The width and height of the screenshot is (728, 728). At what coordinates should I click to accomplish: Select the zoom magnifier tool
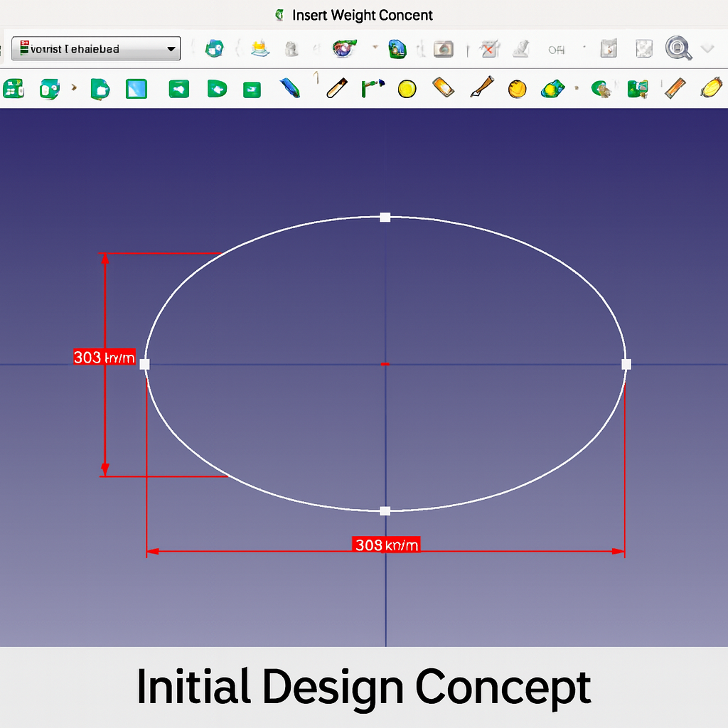click(x=678, y=49)
